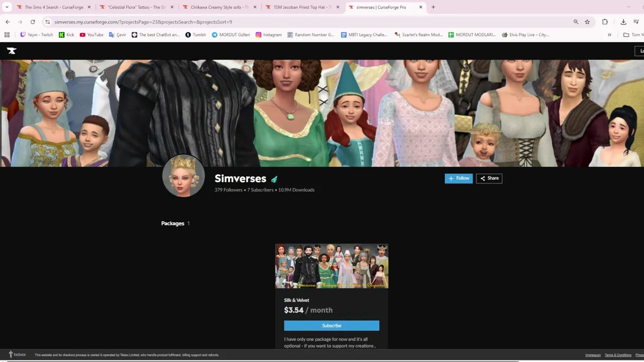Follow the Simverses creator
The height and width of the screenshot is (362, 644).
pyautogui.click(x=458, y=178)
